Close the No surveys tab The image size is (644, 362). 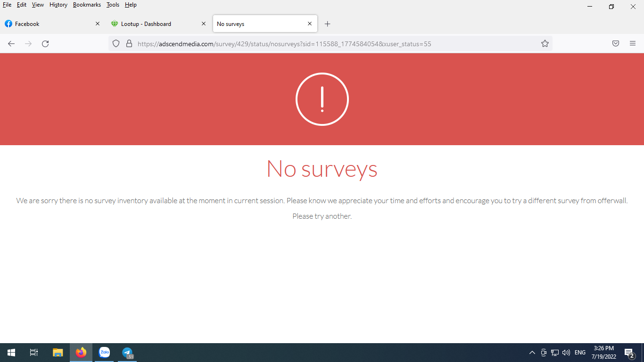pyautogui.click(x=310, y=24)
